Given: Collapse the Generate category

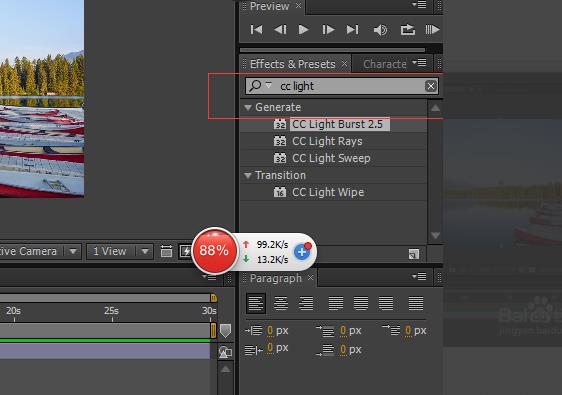Looking at the screenshot, I should (248, 108).
